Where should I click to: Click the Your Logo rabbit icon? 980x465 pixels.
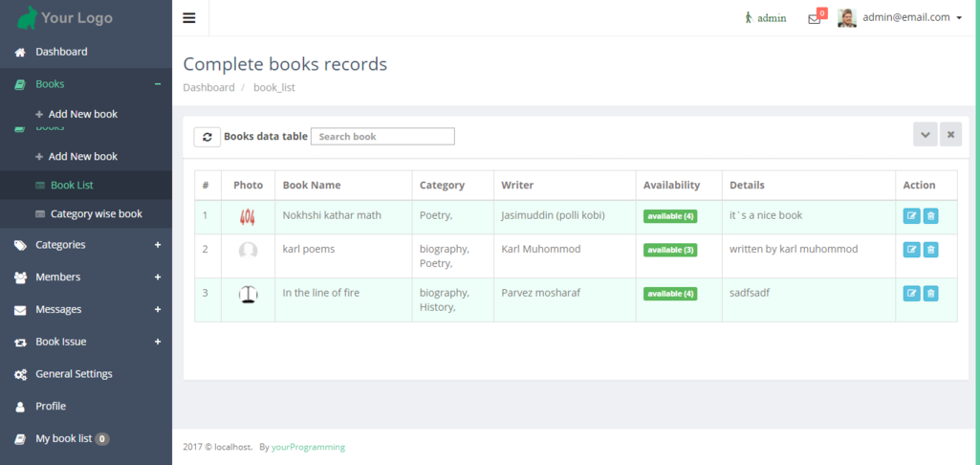[28, 17]
